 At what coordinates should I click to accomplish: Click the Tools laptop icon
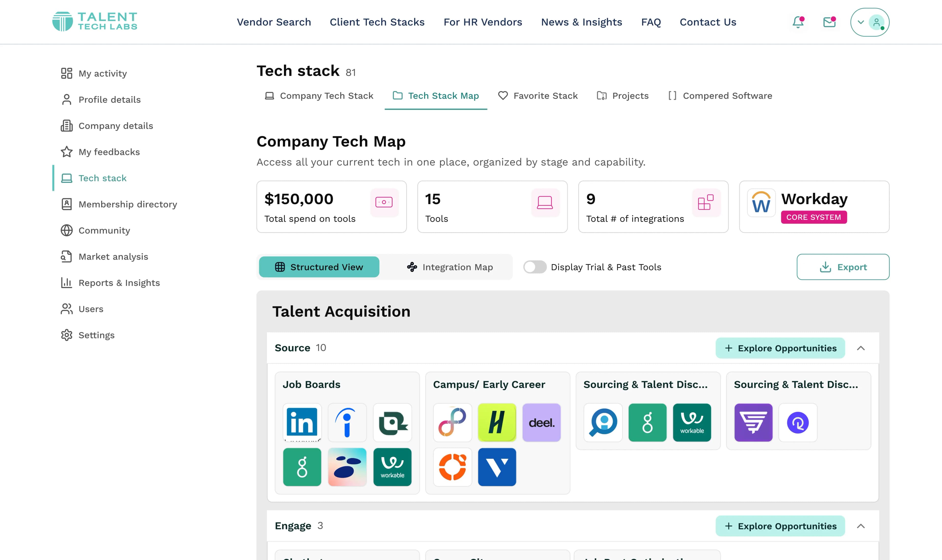tap(545, 203)
